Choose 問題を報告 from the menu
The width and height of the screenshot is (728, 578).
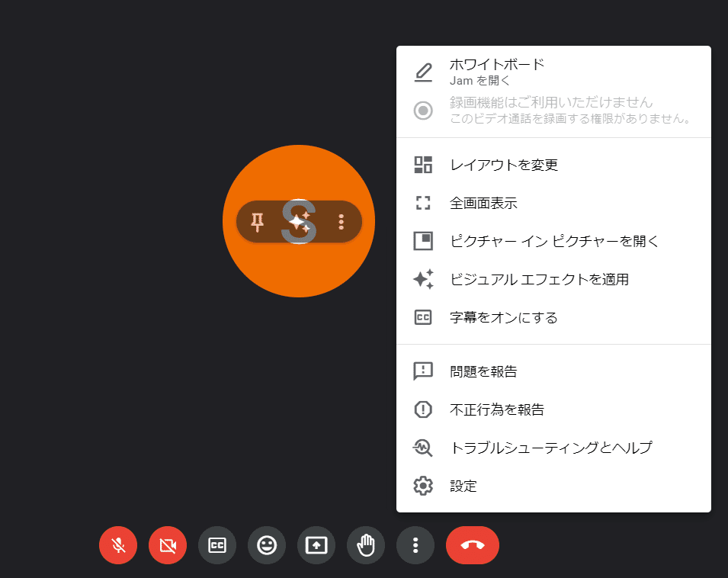553,371
